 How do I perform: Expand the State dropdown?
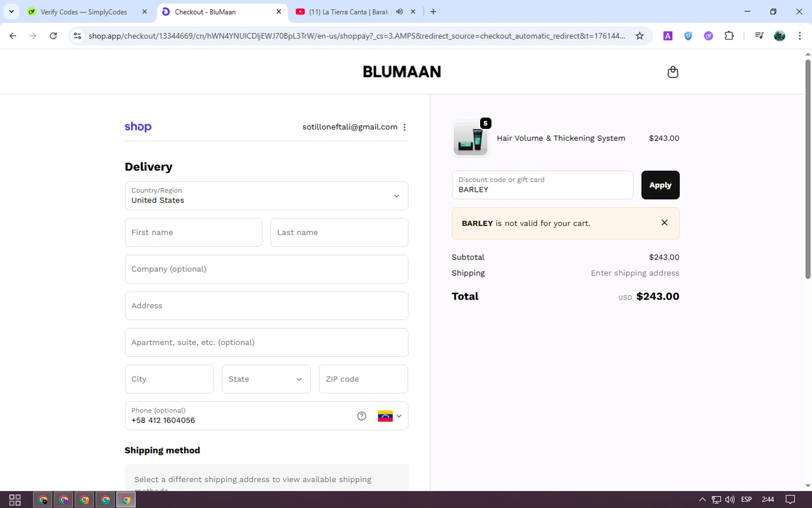(266, 379)
